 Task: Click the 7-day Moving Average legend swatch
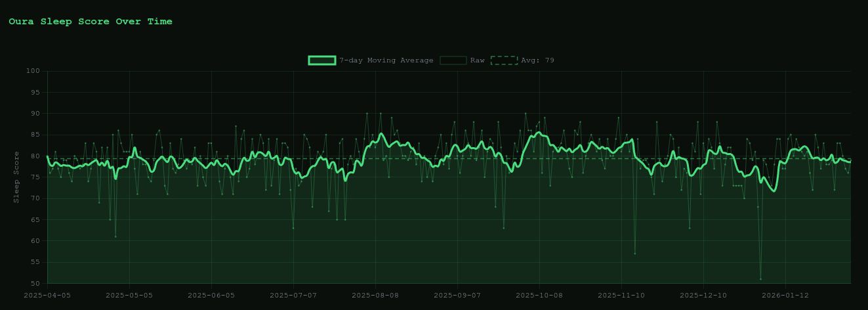click(321, 60)
